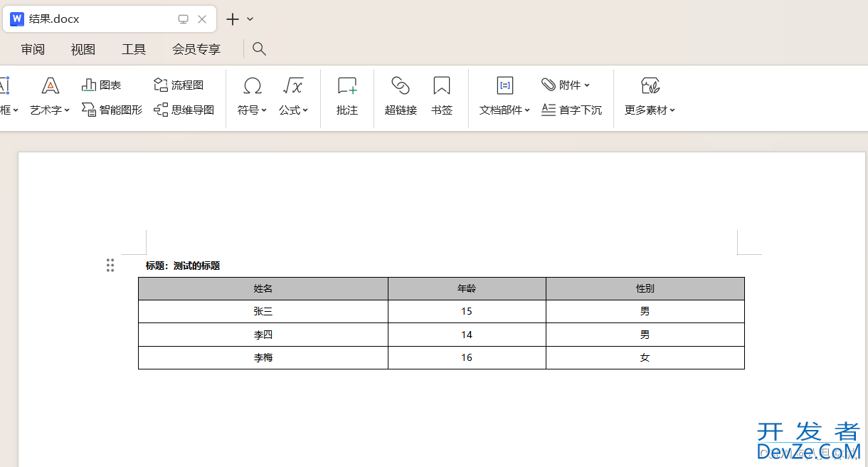Image resolution: width=868 pixels, height=467 pixels.
Task: Expand the 附件 dropdown arrow
Action: [x=587, y=85]
